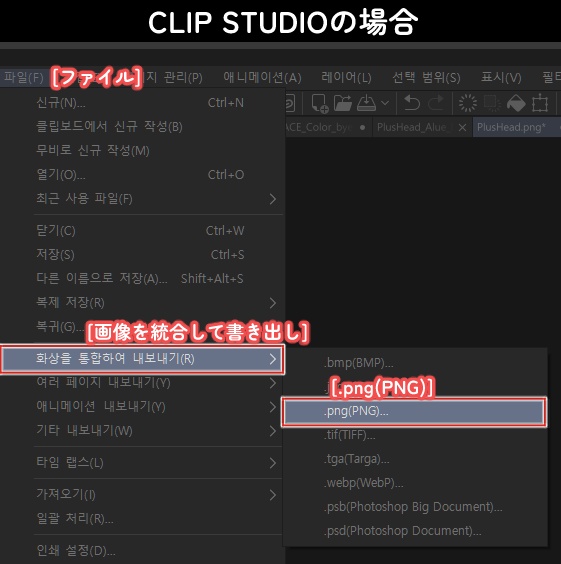The width and height of the screenshot is (561, 564).
Task: Expand the 복제 저장(R) submenu
Action: 142,303
